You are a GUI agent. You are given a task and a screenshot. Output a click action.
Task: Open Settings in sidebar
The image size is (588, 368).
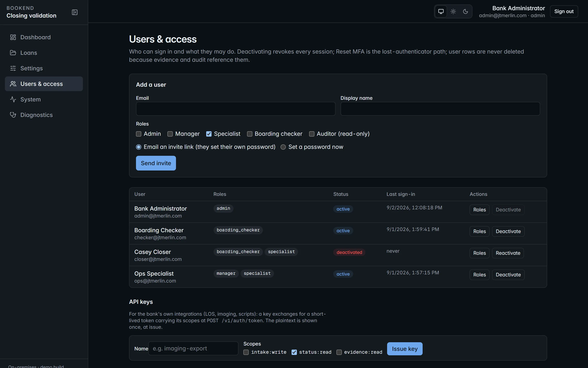click(44, 68)
